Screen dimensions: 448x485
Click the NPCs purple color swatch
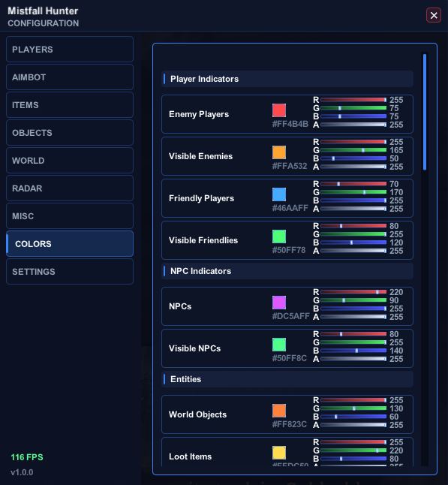279,303
